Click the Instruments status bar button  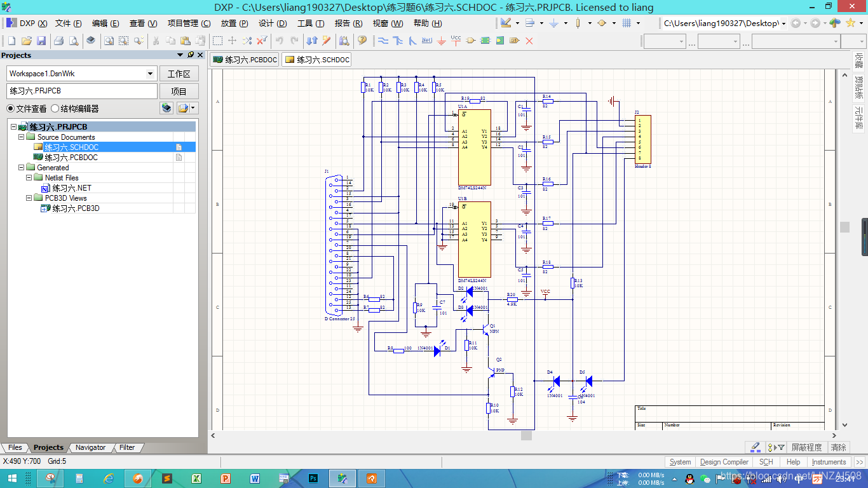pos(829,462)
